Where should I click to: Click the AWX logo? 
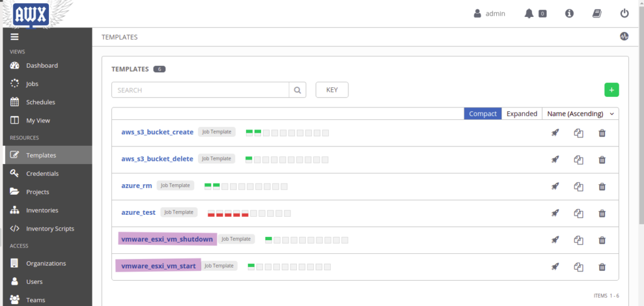tap(31, 15)
